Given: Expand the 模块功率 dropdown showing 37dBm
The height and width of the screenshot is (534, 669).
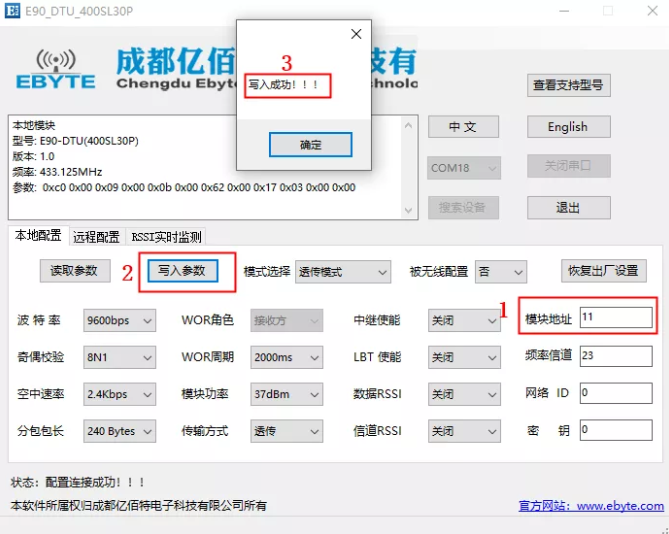Looking at the screenshot, I should pos(286,394).
